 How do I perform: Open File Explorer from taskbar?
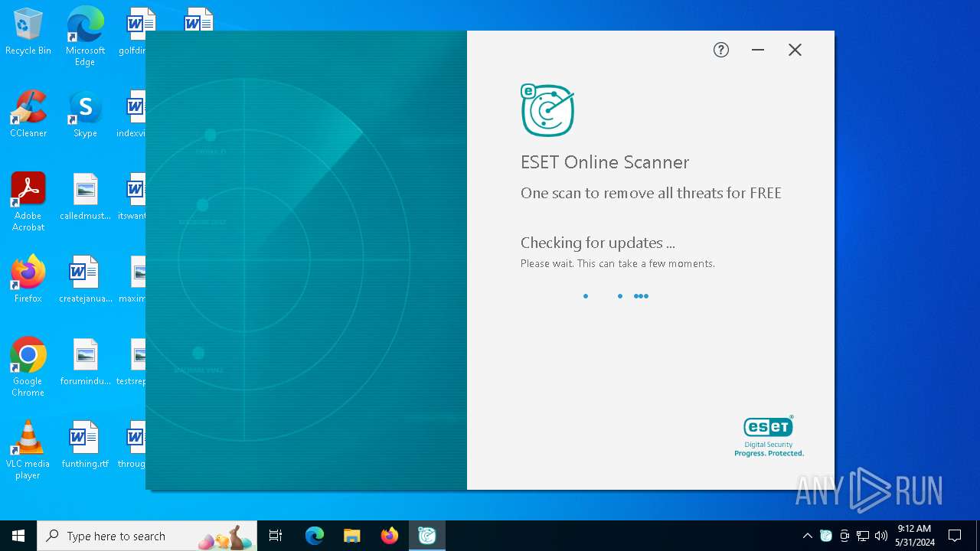(x=352, y=536)
